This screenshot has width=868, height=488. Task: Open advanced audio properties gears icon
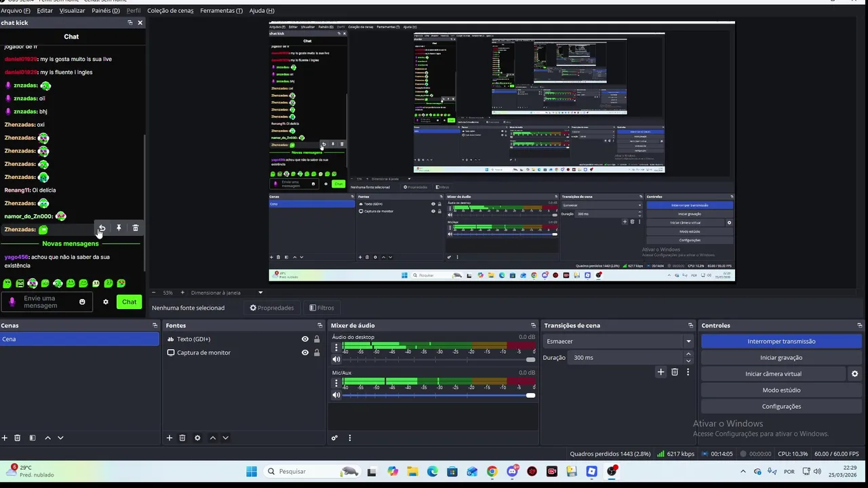[334, 438]
